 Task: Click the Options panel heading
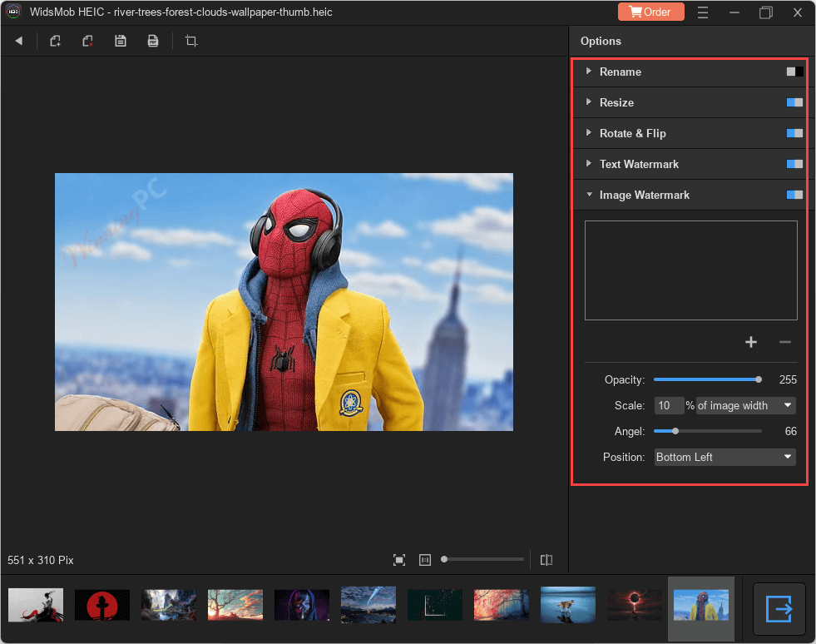(601, 41)
